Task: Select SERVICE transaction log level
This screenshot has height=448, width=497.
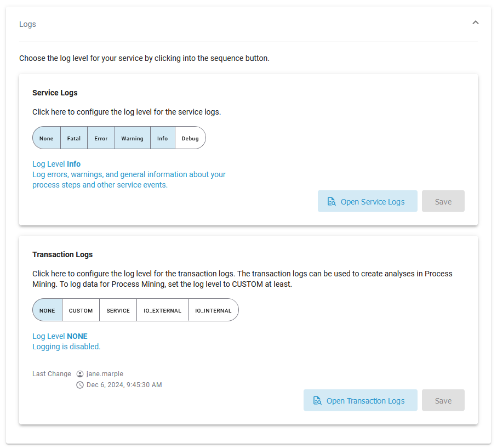Action: (118, 310)
